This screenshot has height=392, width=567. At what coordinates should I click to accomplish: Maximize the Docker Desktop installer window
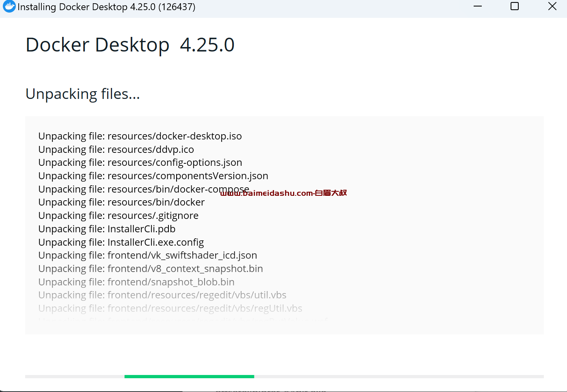[515, 6]
